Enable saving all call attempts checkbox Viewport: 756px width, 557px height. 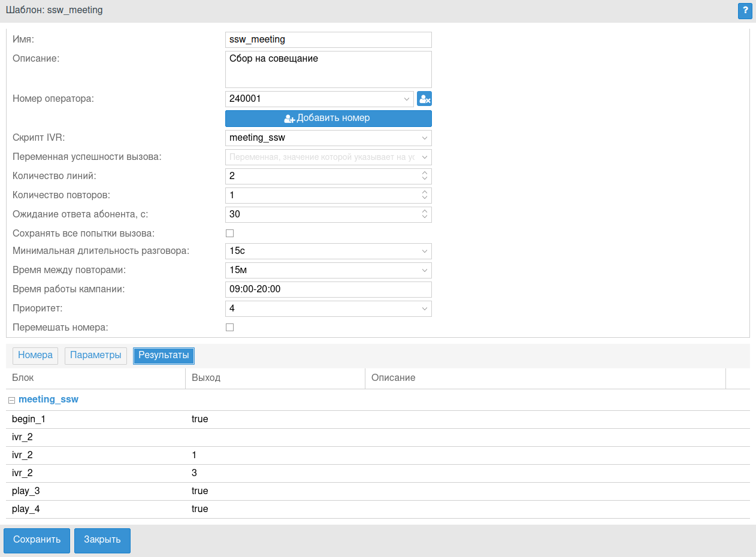tap(229, 233)
